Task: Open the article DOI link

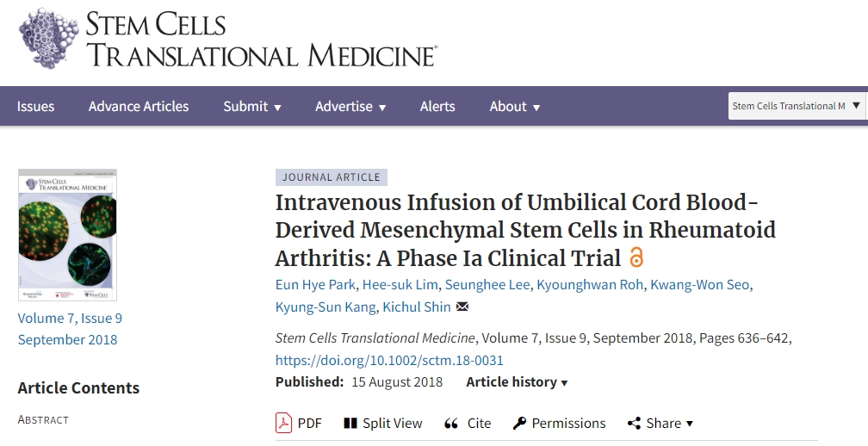Action: (389, 360)
